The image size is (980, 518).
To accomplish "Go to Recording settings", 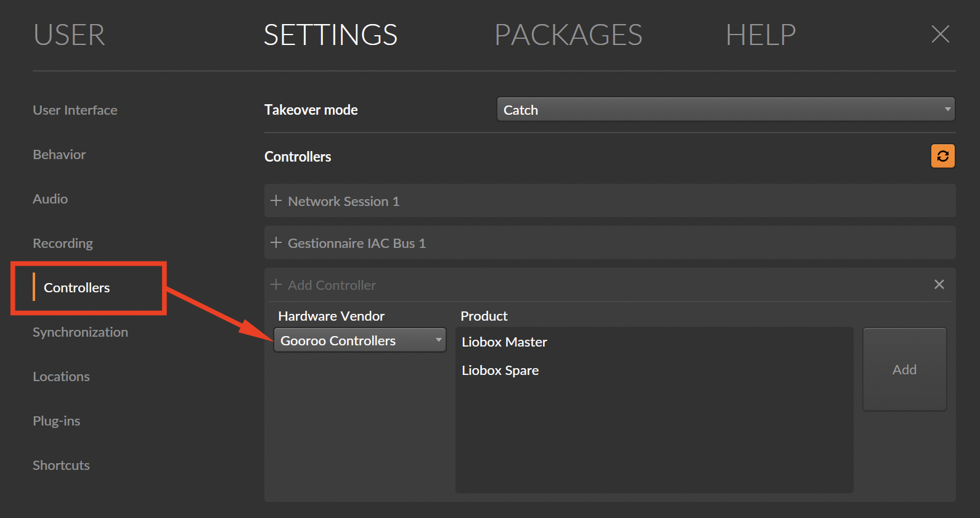I will [63, 243].
